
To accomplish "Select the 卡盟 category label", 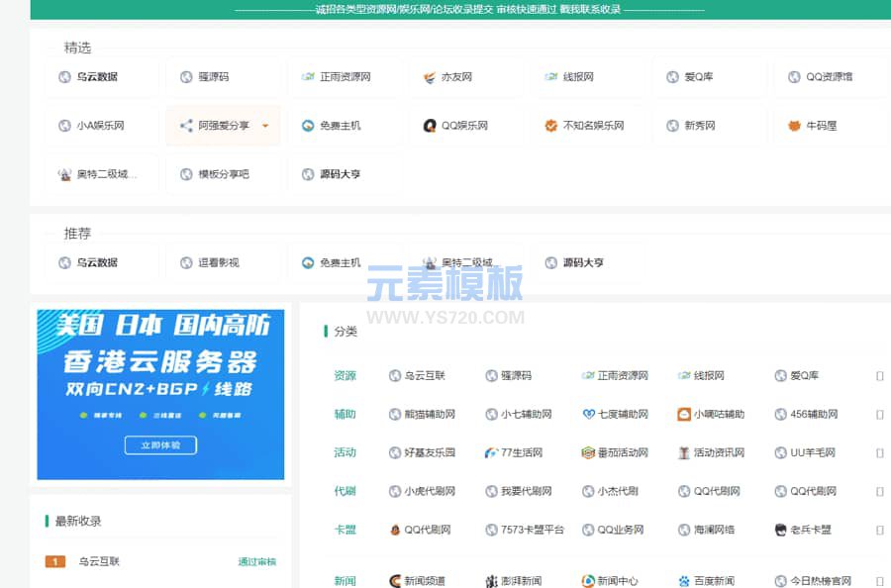I will coord(345,530).
